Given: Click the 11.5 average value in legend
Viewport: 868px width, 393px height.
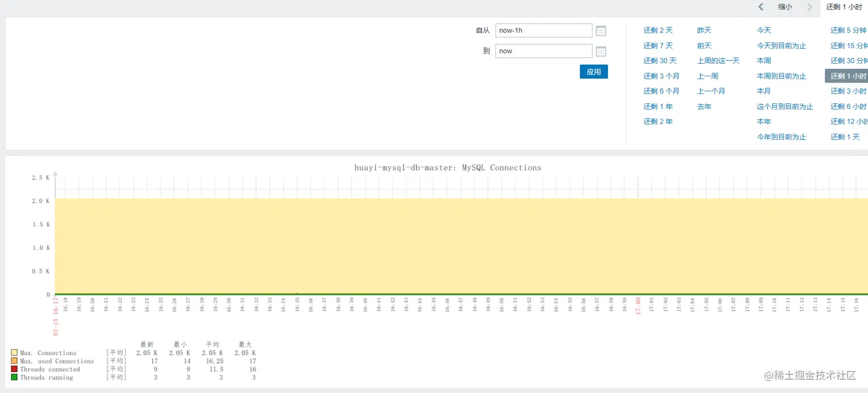Looking at the screenshot, I should point(216,369).
